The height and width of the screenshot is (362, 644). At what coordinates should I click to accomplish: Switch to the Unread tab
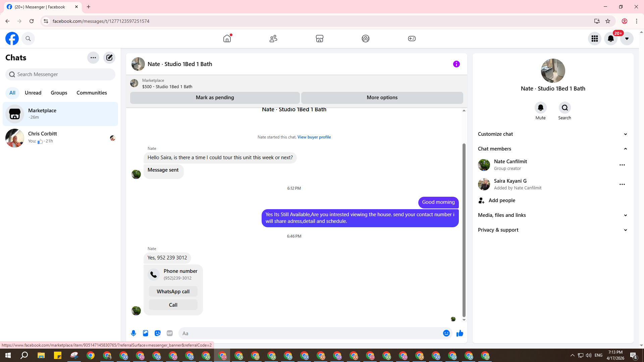coord(33,93)
